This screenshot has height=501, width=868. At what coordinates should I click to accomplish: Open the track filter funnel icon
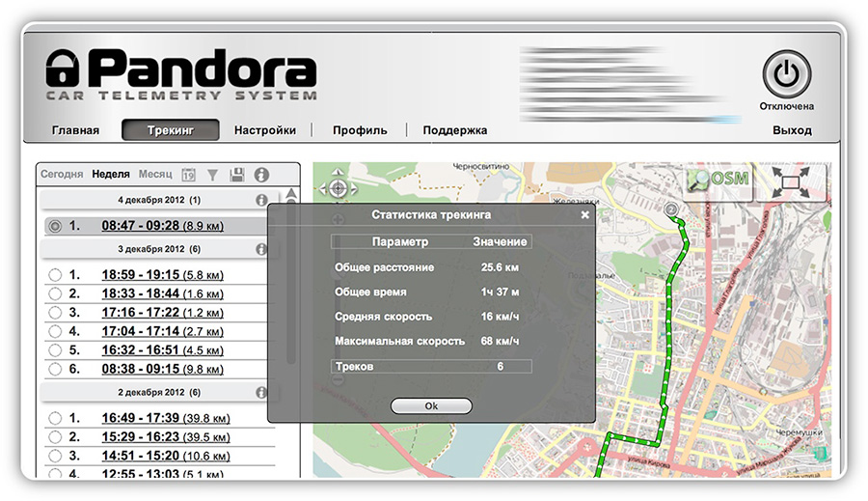[x=212, y=175]
